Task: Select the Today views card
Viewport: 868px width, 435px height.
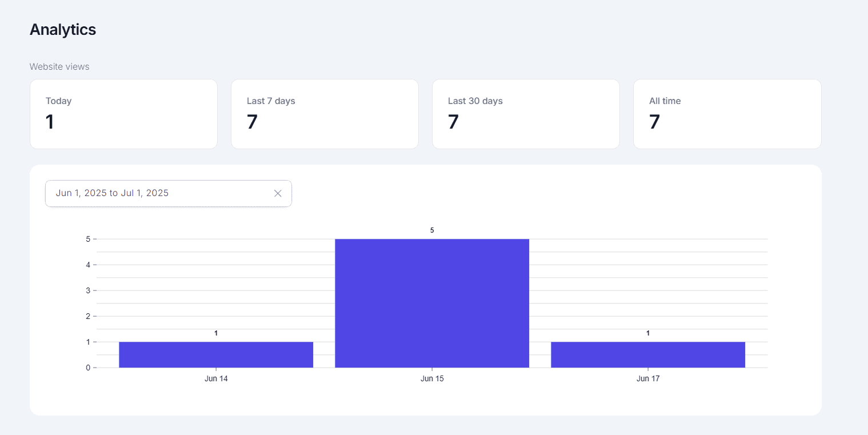Action: (123, 114)
